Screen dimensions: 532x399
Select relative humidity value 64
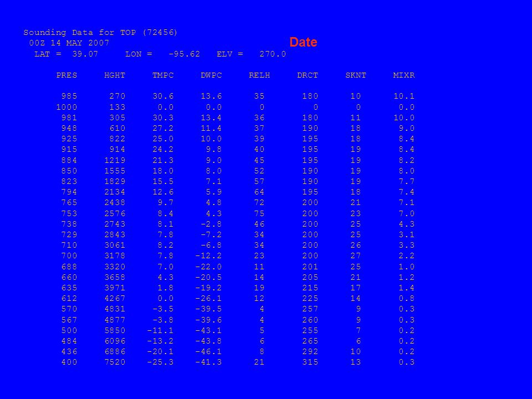click(x=259, y=192)
